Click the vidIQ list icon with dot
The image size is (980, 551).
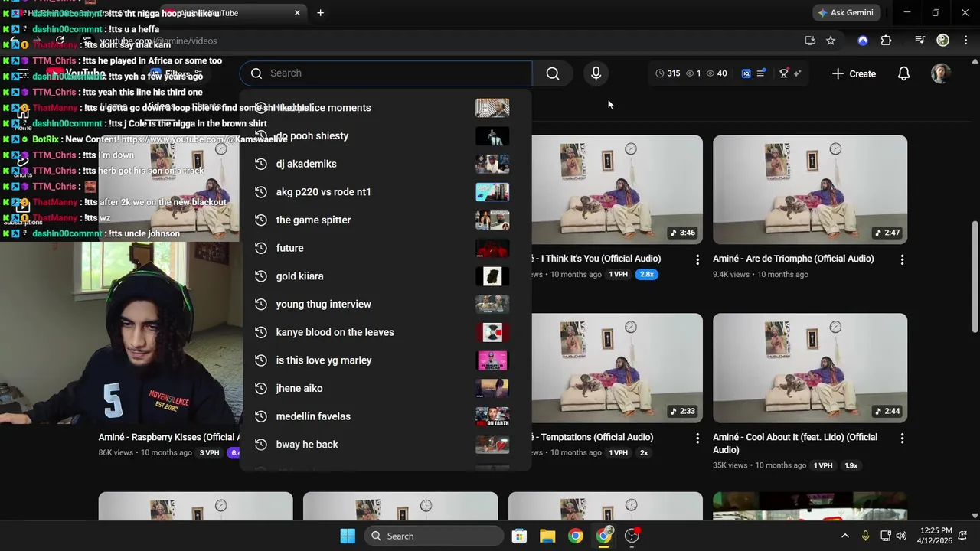pos(761,73)
